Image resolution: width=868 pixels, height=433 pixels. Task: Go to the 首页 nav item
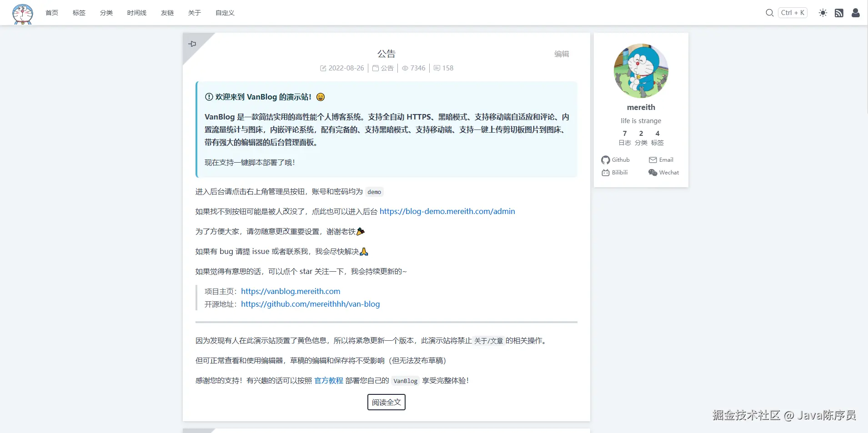52,13
